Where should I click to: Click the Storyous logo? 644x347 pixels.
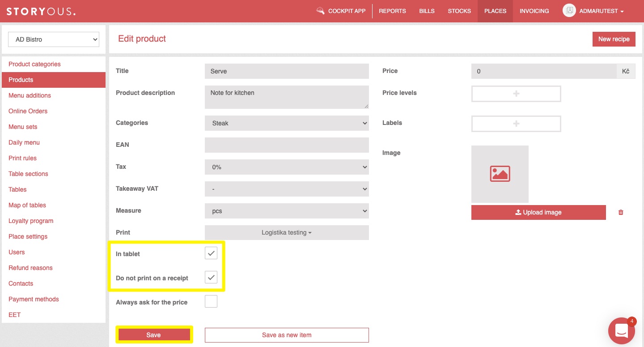tap(41, 11)
